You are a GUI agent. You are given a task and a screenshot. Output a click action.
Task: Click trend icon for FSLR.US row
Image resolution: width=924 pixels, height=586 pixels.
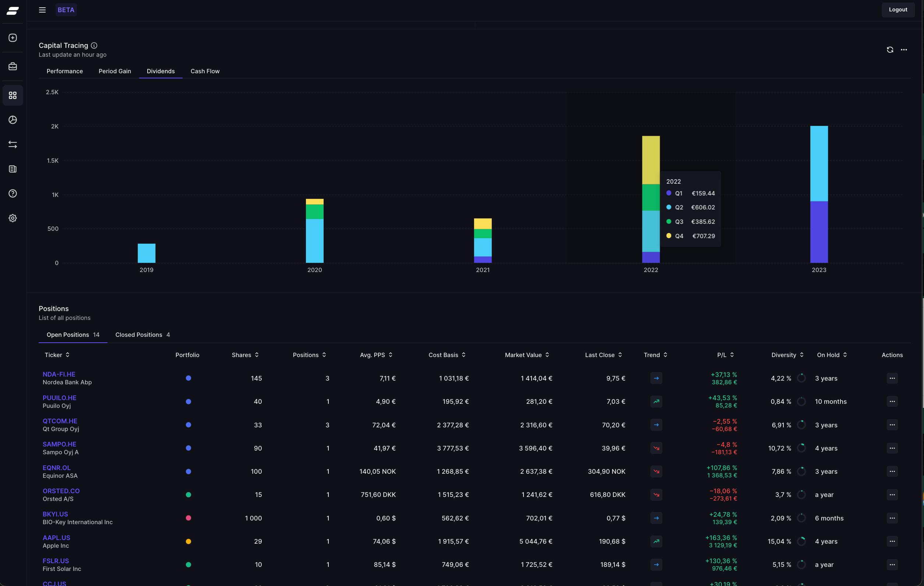656,565
